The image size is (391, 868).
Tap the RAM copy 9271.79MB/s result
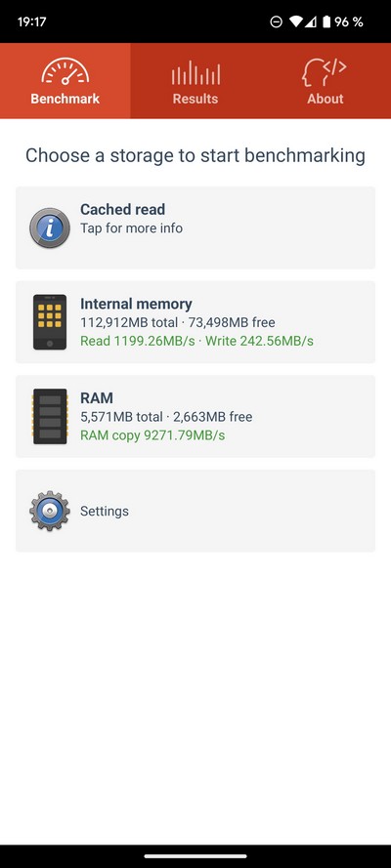(152, 435)
